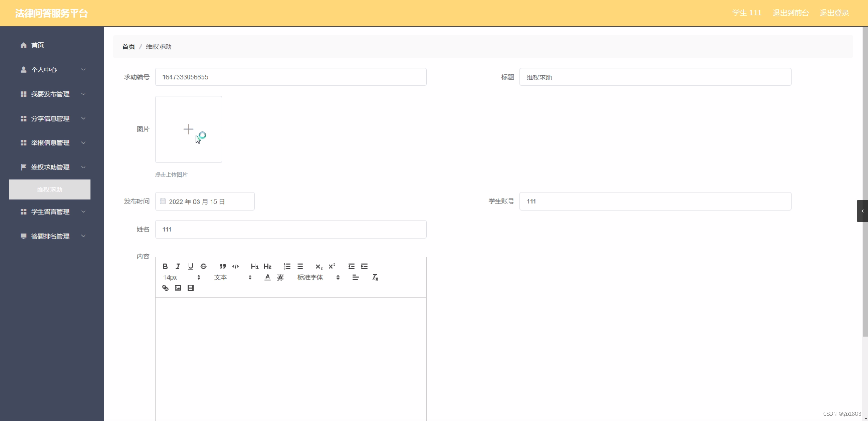Insert a blockquote in the editor
Screen dimensions: 868x421
click(222, 266)
